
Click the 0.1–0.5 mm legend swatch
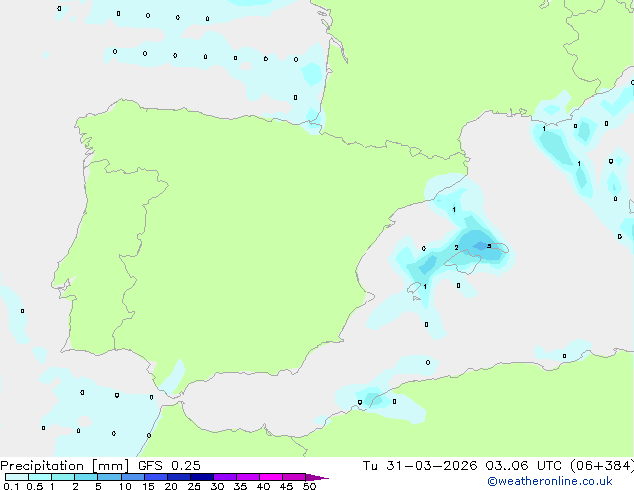click(17, 477)
